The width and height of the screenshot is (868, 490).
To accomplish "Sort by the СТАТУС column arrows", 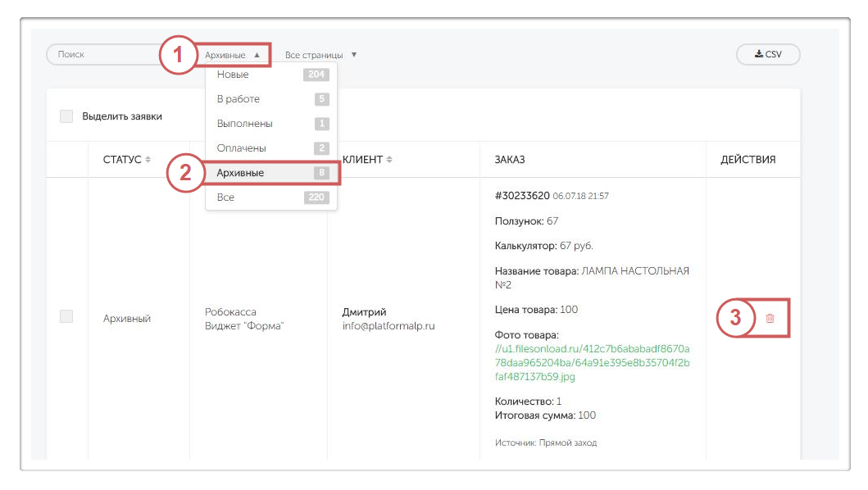I will 148,160.
